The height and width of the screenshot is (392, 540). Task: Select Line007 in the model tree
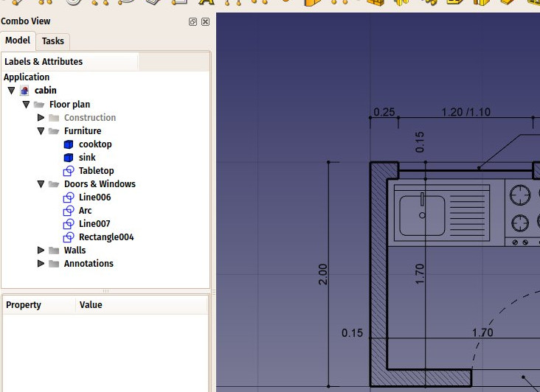(94, 224)
